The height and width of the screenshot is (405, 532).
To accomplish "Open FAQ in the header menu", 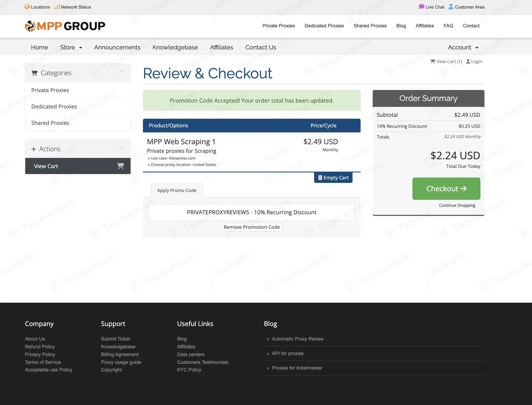I will [x=448, y=26].
